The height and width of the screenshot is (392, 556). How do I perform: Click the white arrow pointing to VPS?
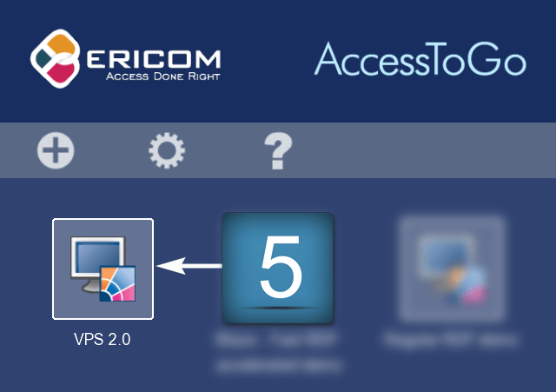tap(189, 266)
